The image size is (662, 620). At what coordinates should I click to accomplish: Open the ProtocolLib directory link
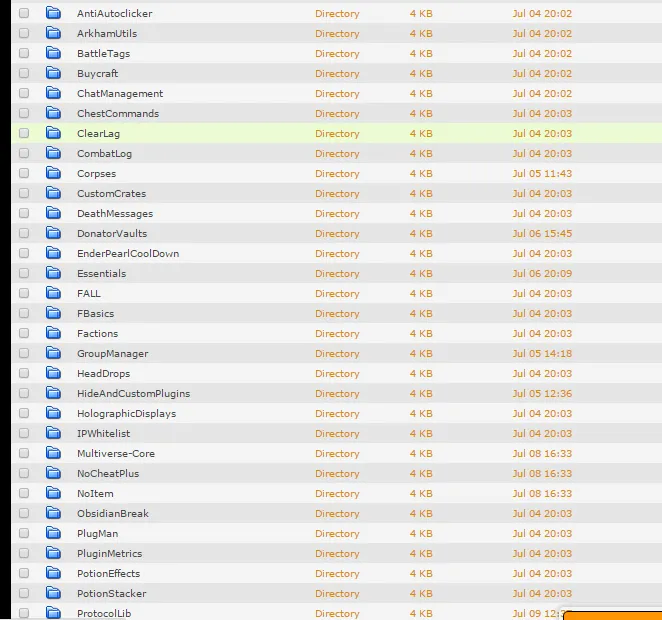pos(104,614)
